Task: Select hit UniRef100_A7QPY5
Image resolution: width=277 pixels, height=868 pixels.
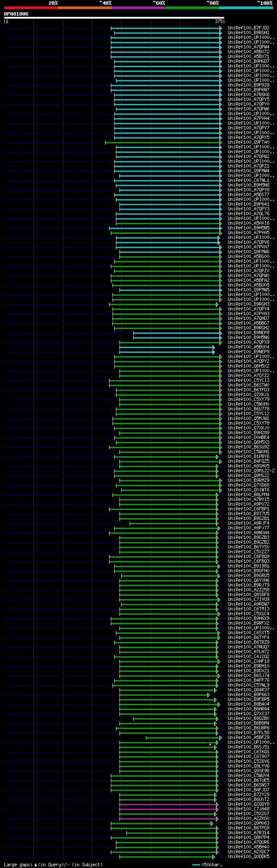Action: coord(248,99)
